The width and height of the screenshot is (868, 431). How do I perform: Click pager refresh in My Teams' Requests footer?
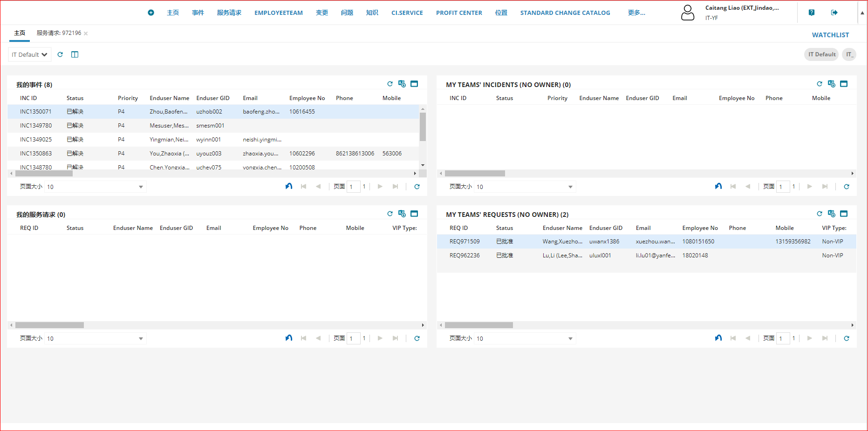[x=847, y=338]
